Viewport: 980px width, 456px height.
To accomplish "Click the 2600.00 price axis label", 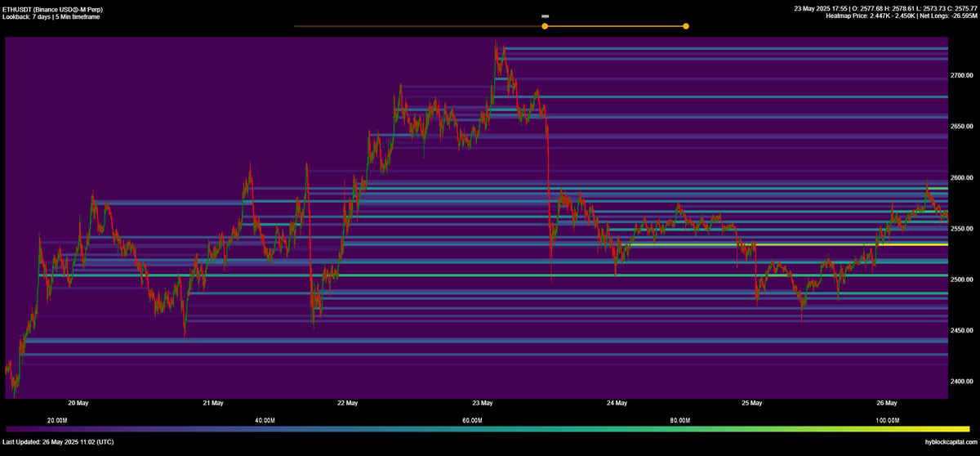I will pyautogui.click(x=962, y=178).
